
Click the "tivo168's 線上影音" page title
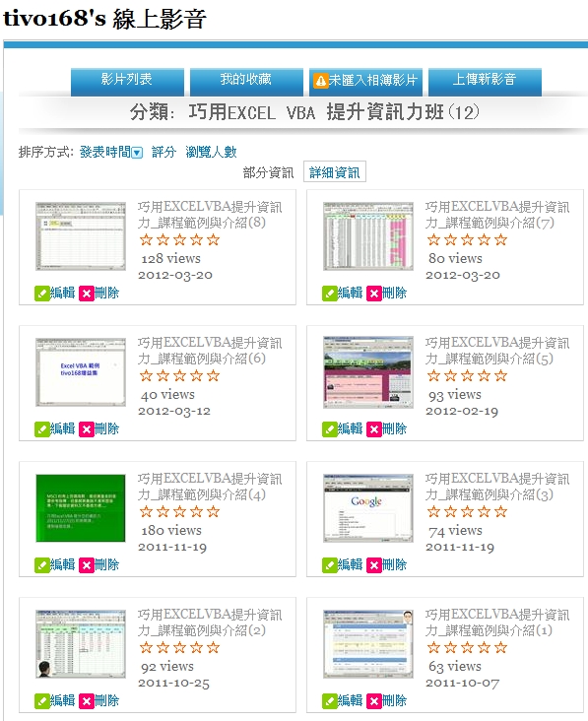click(104, 19)
